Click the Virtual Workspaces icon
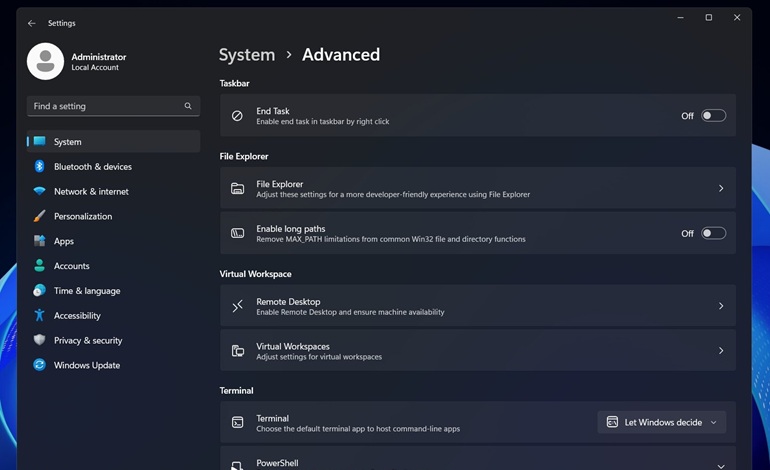770x470 pixels. (x=238, y=351)
